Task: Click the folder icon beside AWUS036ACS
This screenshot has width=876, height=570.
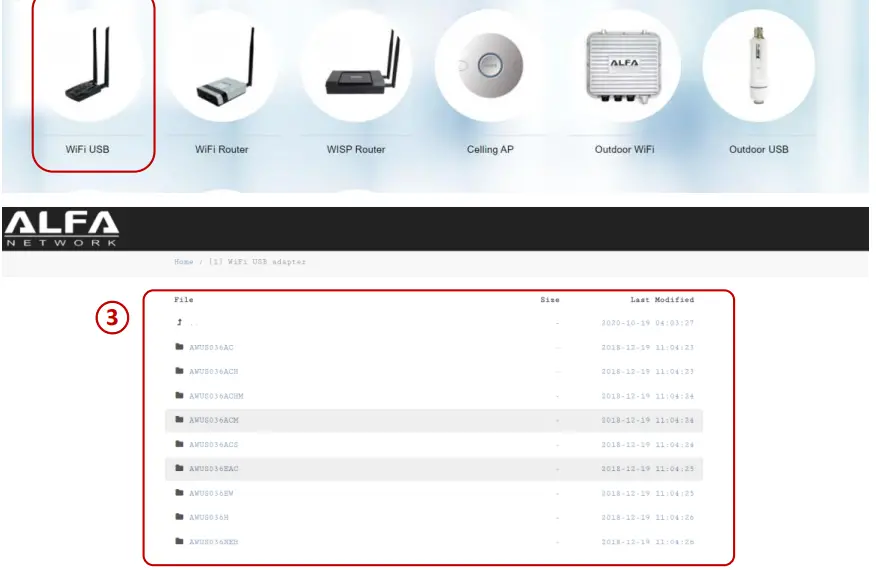Action: click(x=179, y=444)
